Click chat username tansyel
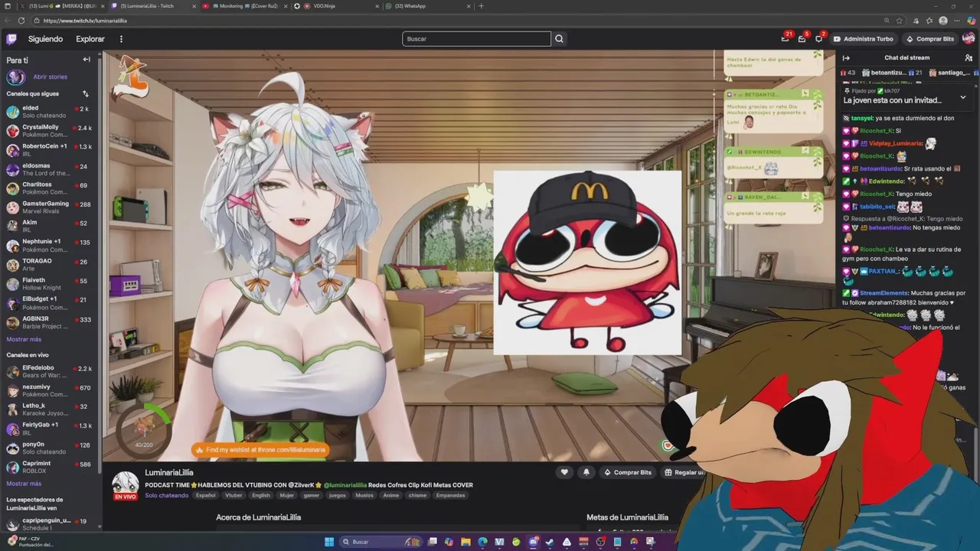This screenshot has height=551, width=980. [861, 119]
